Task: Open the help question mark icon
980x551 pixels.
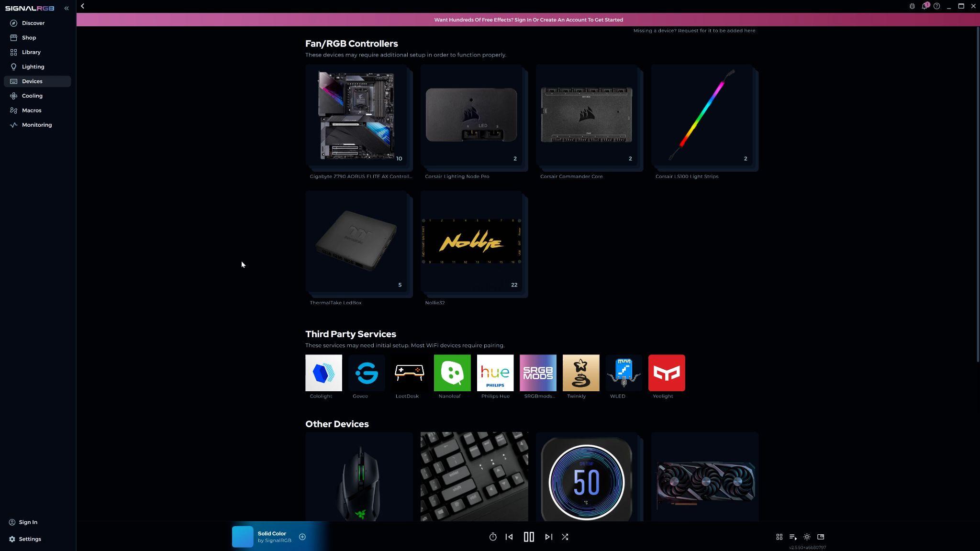Action: pos(937,6)
